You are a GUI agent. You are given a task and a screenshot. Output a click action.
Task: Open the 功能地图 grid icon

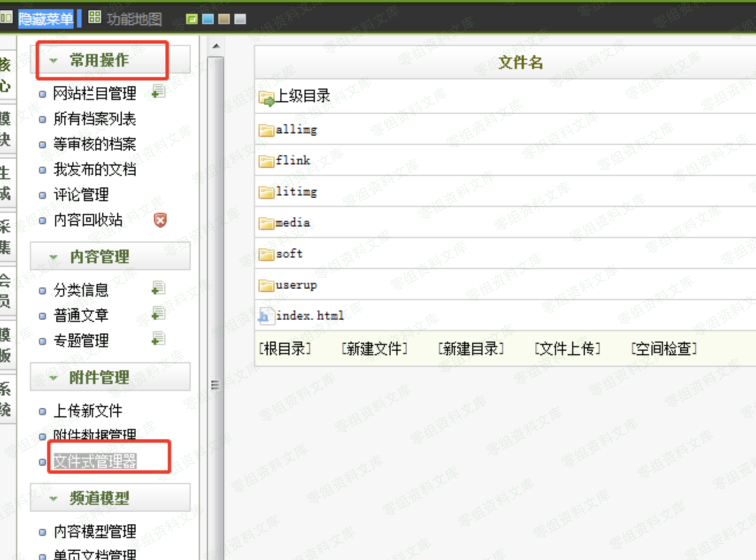95,17
